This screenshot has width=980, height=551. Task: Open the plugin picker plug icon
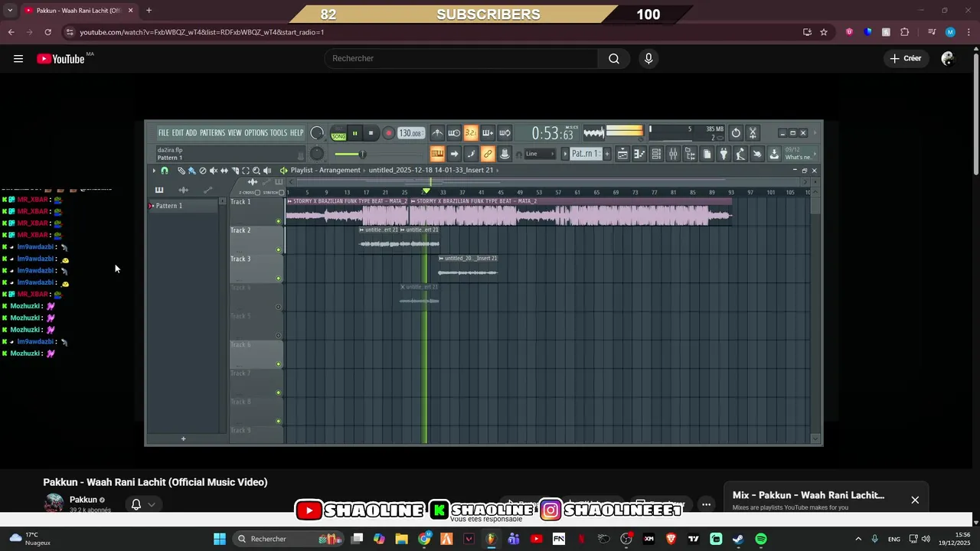724,154
